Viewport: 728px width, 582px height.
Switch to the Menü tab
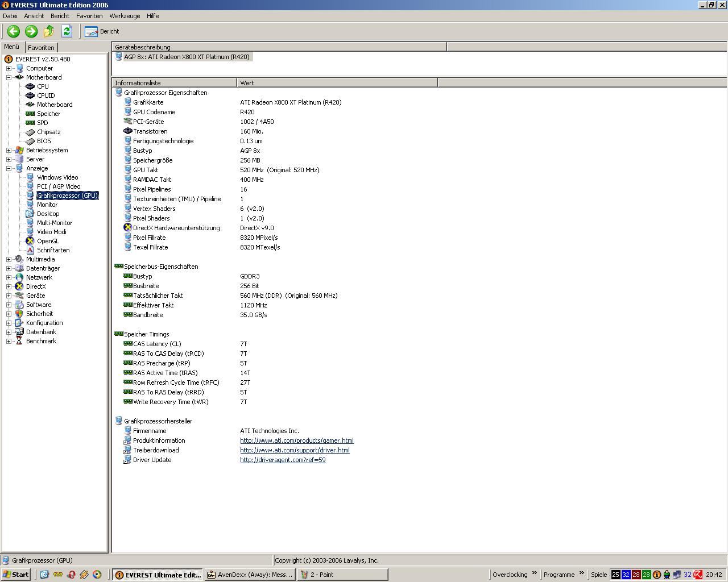coord(12,47)
